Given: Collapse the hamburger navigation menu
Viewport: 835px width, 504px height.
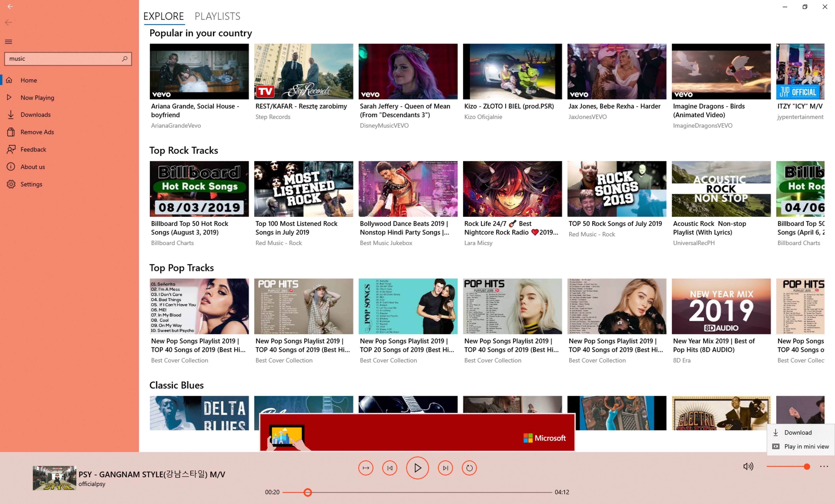Looking at the screenshot, I should [8, 42].
